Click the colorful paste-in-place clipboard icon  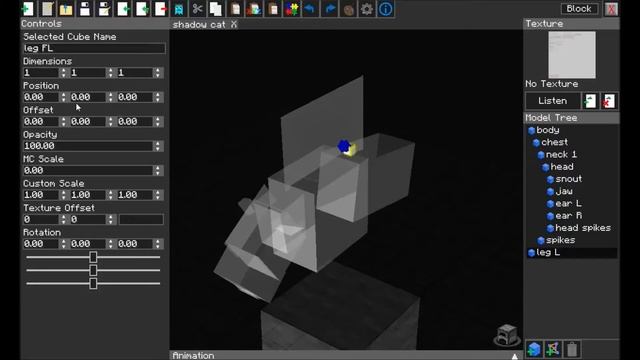click(x=254, y=9)
